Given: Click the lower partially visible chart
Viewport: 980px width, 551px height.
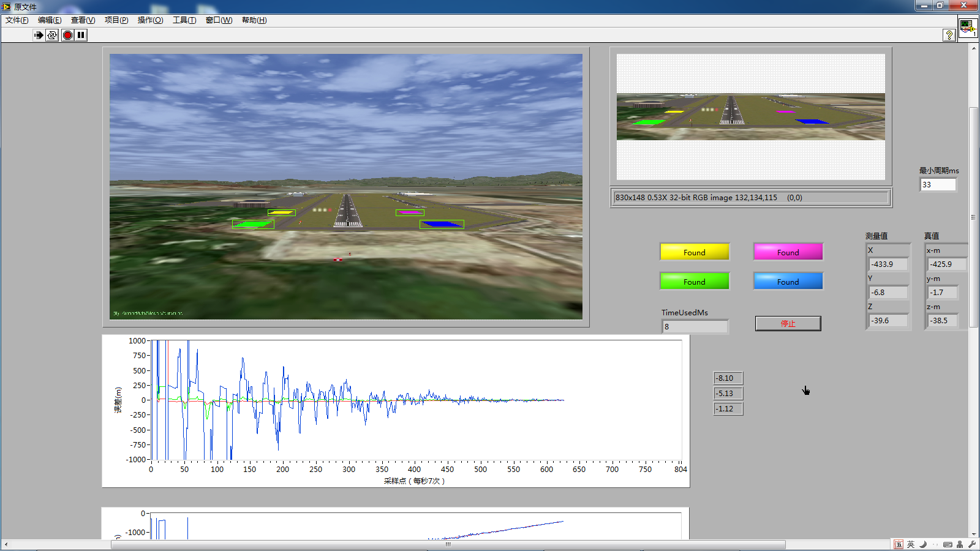Looking at the screenshot, I should 395,523.
